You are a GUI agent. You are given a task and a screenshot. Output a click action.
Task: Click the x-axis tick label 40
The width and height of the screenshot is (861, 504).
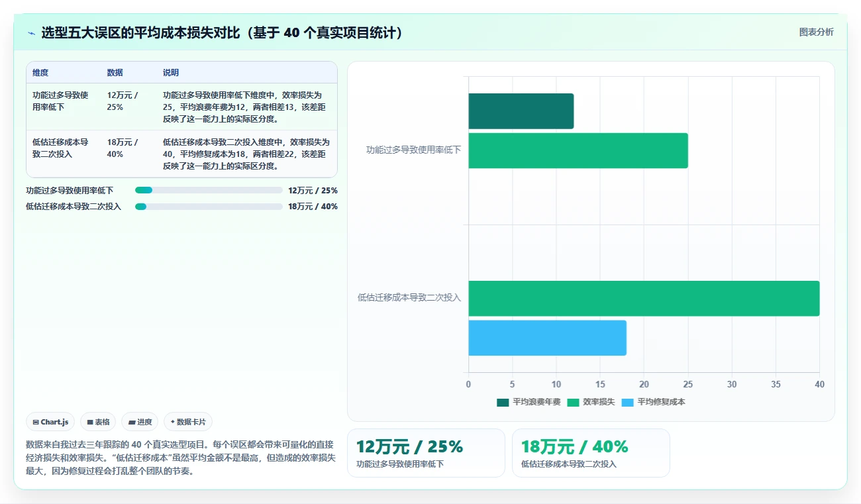(819, 384)
